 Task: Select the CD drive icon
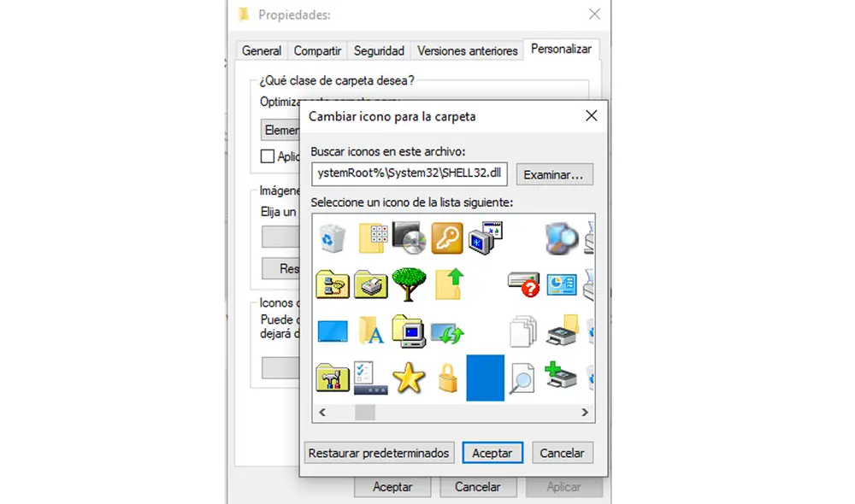409,237
